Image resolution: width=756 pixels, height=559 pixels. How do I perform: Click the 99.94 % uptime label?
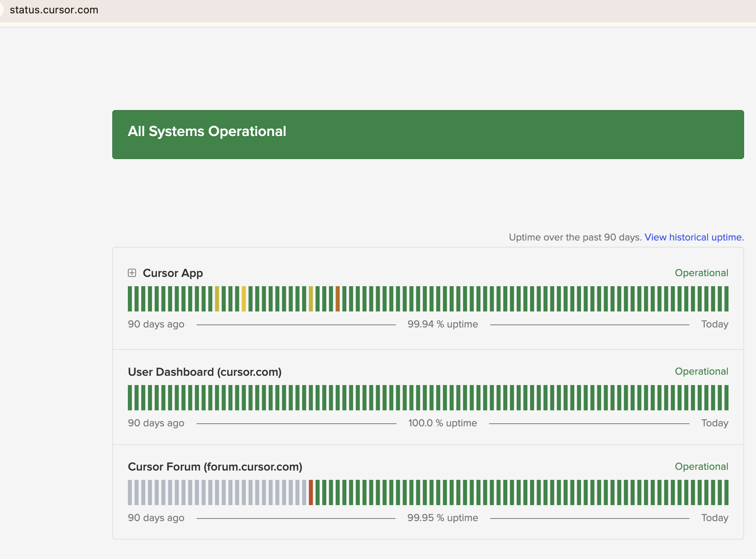click(x=443, y=324)
